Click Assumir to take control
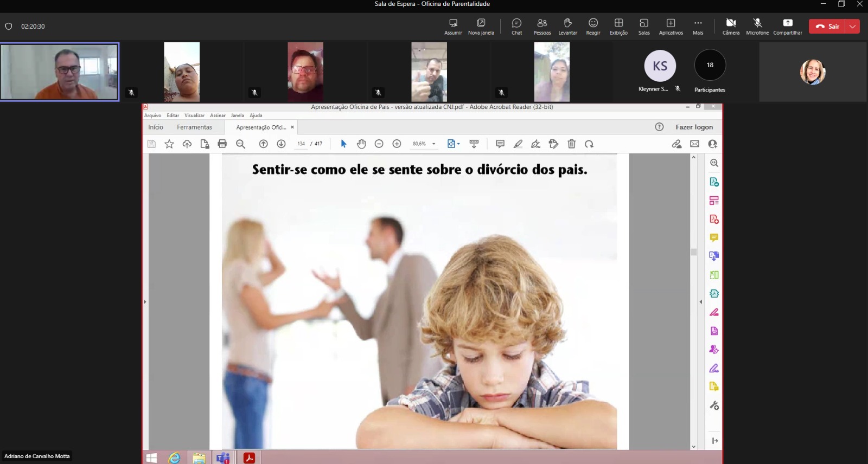 pyautogui.click(x=453, y=26)
